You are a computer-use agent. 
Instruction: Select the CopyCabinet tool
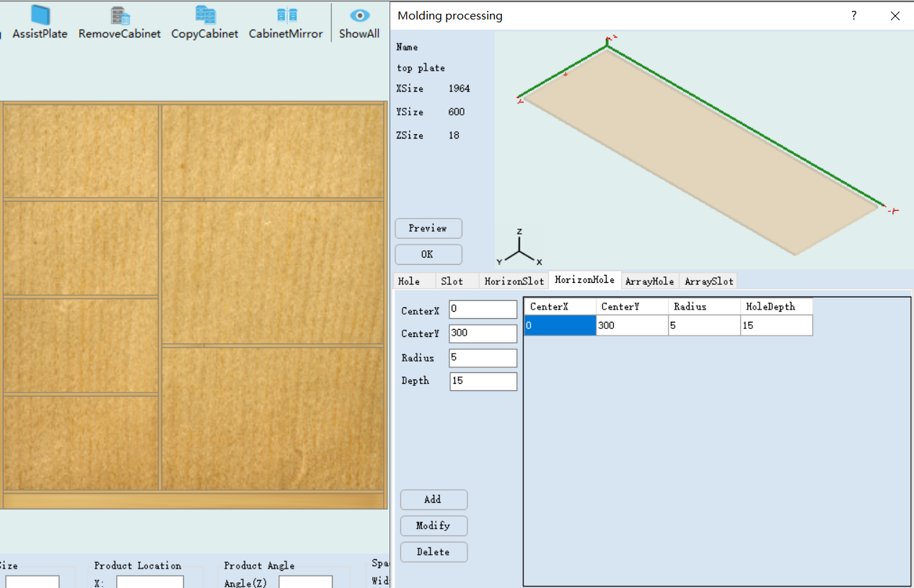click(205, 16)
